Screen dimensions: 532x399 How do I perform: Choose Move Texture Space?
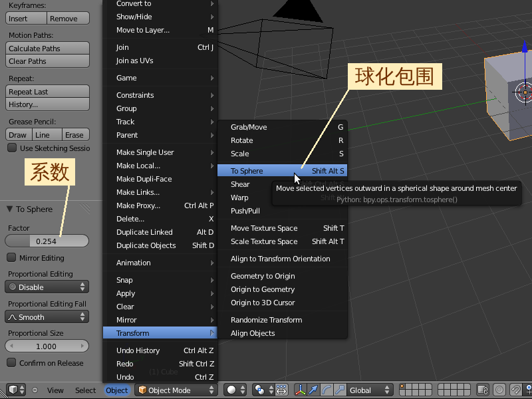(x=282, y=228)
